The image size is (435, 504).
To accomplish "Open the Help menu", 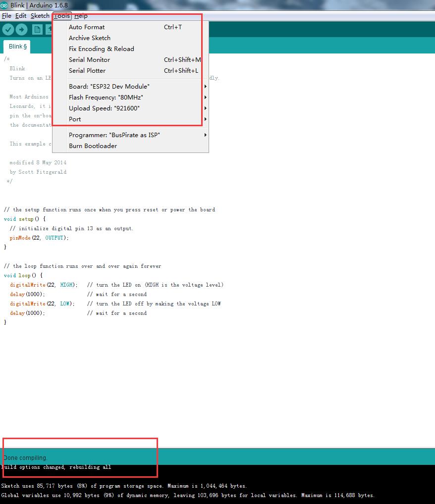I will point(81,16).
